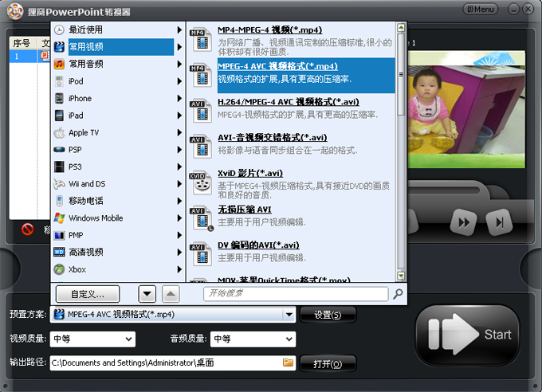The width and height of the screenshot is (542, 392).
Task: Open the 视频质量 dropdown
Action: coord(92,339)
